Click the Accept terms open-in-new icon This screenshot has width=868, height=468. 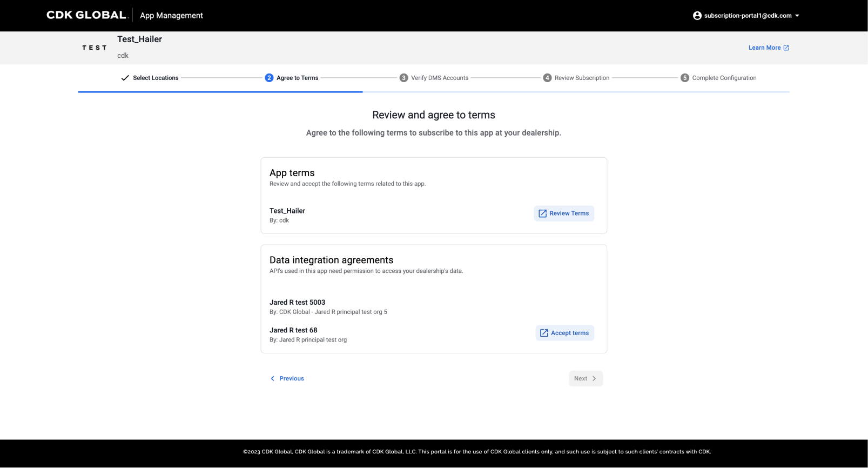click(x=544, y=333)
